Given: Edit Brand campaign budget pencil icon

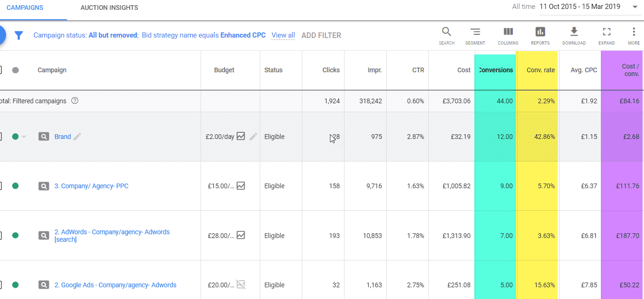Looking at the screenshot, I should pyautogui.click(x=253, y=137).
